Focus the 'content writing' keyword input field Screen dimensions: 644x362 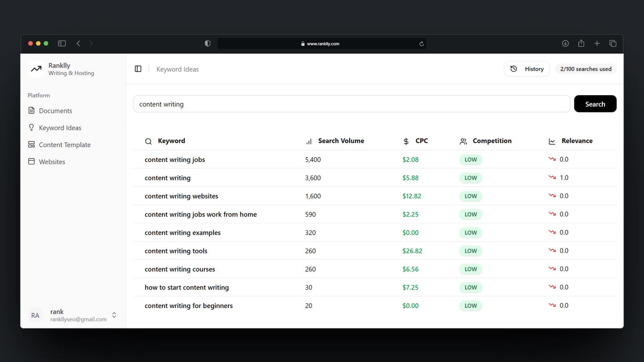352,104
